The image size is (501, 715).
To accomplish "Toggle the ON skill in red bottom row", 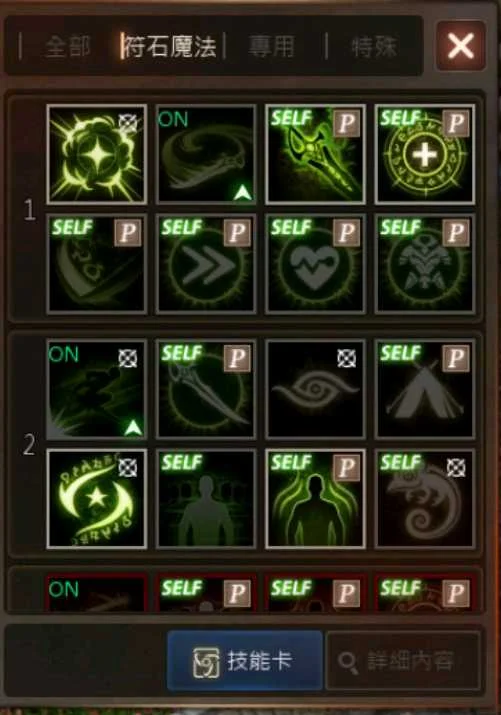I will pyautogui.click(x=97, y=593).
